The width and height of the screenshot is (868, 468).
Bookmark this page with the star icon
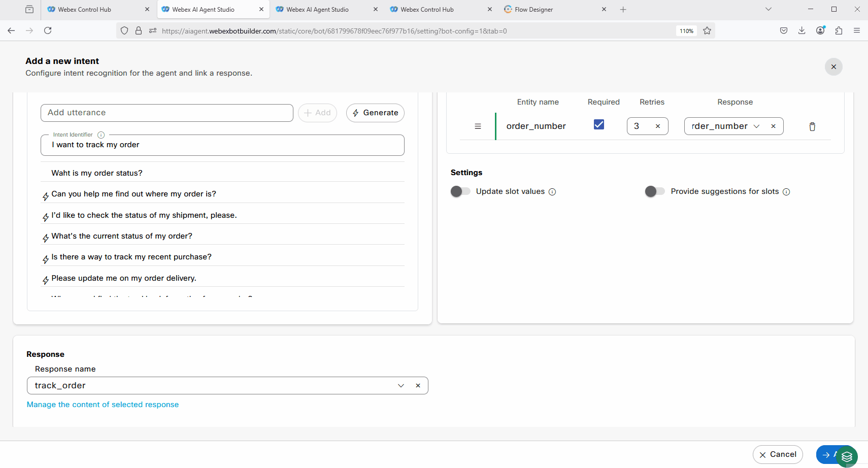click(x=707, y=31)
